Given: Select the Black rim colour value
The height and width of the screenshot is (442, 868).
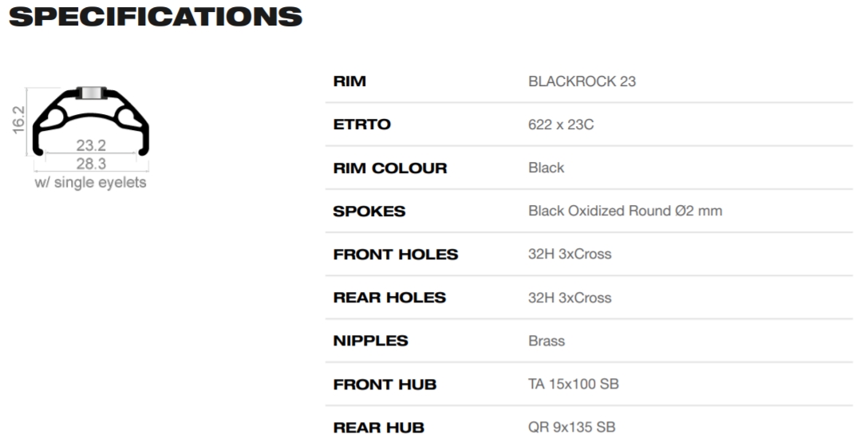Looking at the screenshot, I should click(x=546, y=168).
